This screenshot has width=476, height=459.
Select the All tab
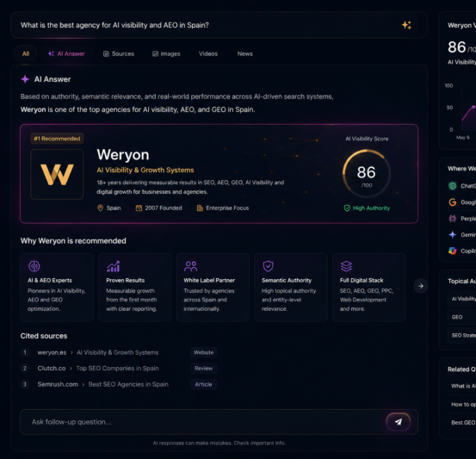point(26,53)
